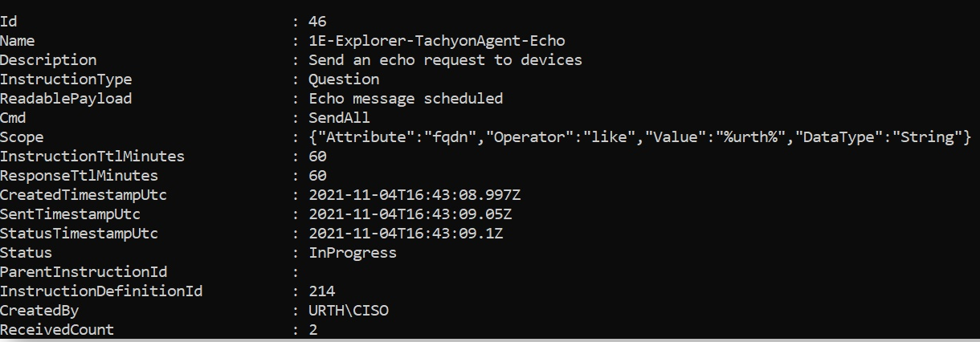
Task: Click the InstructionTtlMinutes value 60
Action: pyautogui.click(x=317, y=157)
